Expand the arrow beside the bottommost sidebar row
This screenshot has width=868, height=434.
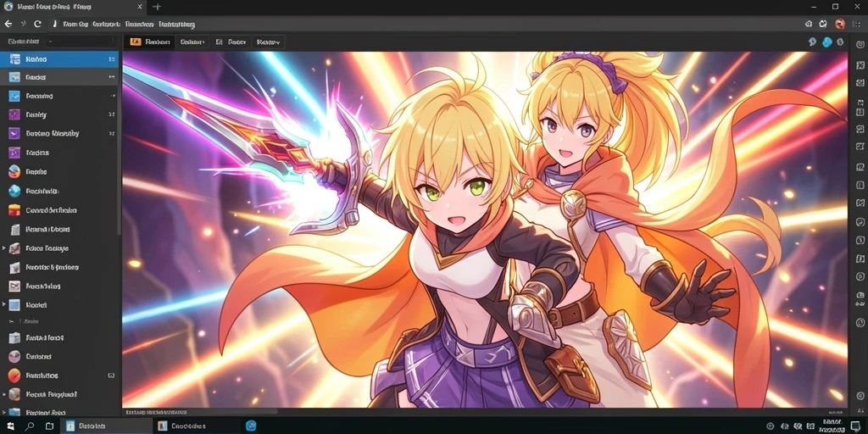pos(4,413)
